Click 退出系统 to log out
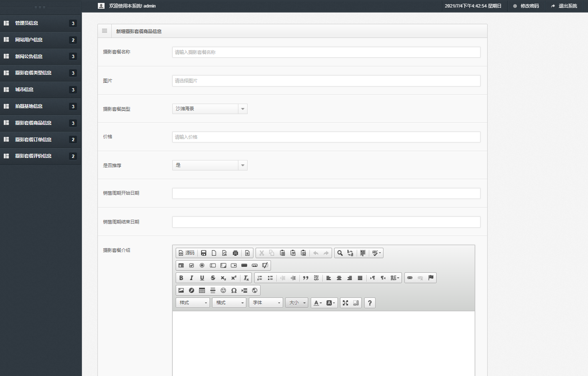 pyautogui.click(x=564, y=6)
